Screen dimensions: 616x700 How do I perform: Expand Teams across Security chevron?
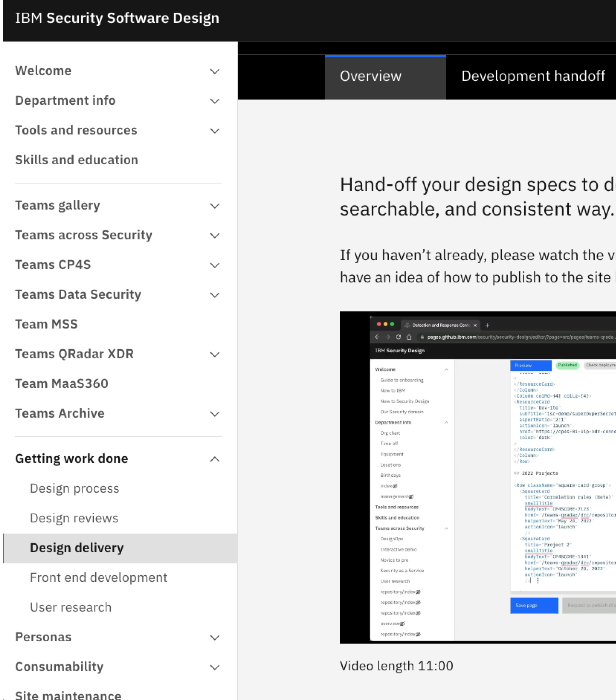(215, 236)
